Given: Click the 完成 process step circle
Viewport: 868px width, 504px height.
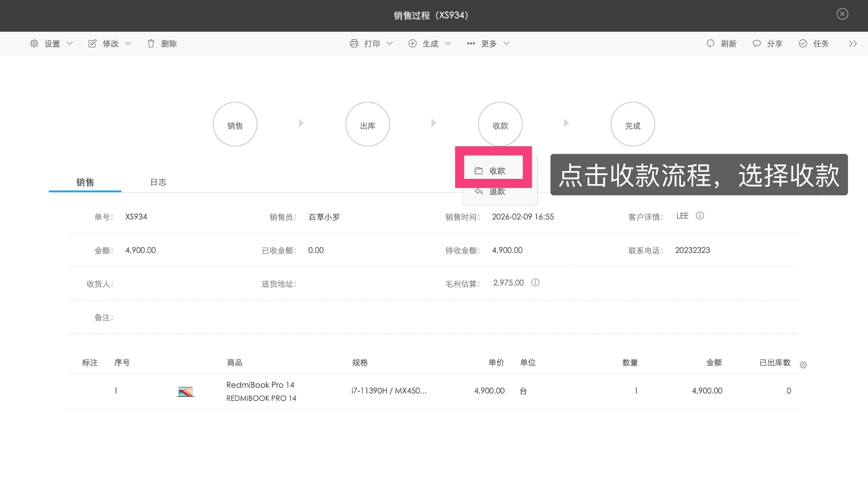Looking at the screenshot, I should (x=632, y=125).
